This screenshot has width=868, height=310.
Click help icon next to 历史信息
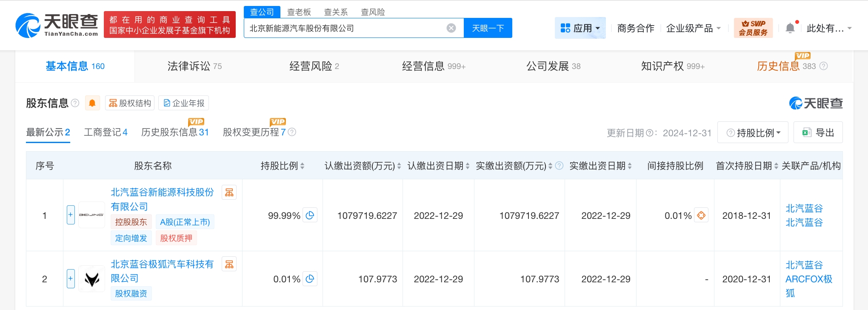pos(824,66)
